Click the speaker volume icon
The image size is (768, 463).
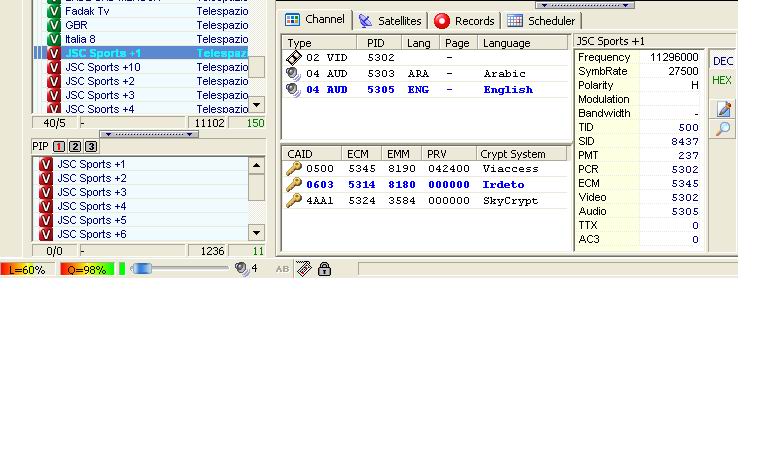[241, 269]
